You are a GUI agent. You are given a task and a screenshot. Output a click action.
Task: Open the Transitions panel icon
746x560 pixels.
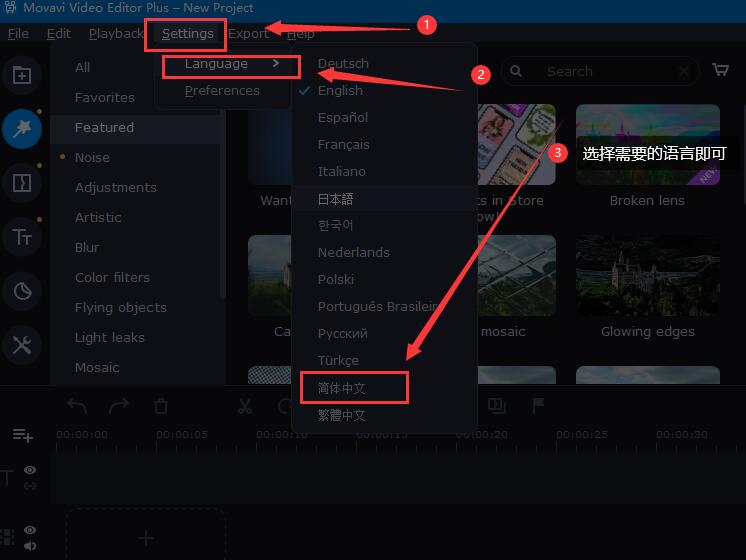tap(22, 183)
